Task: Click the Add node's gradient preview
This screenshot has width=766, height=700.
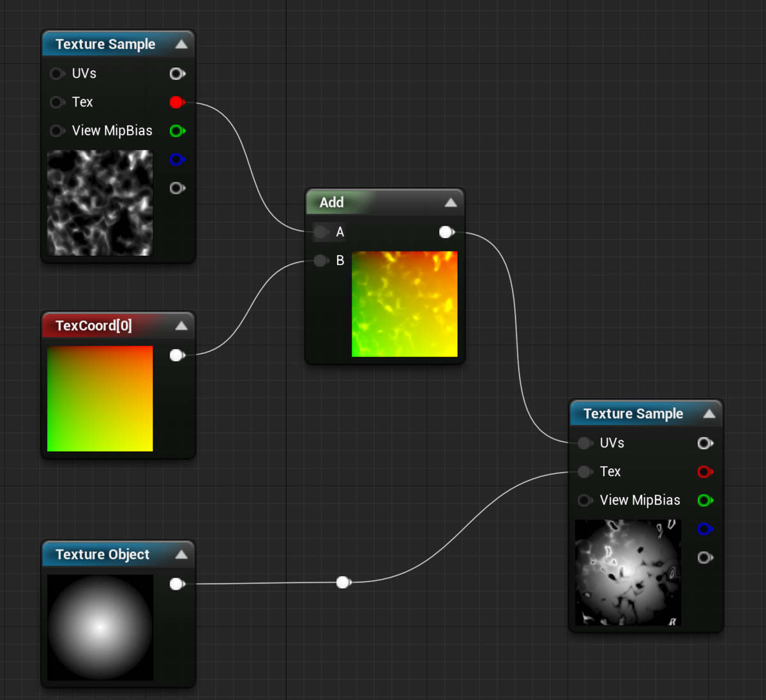Action: point(405,304)
